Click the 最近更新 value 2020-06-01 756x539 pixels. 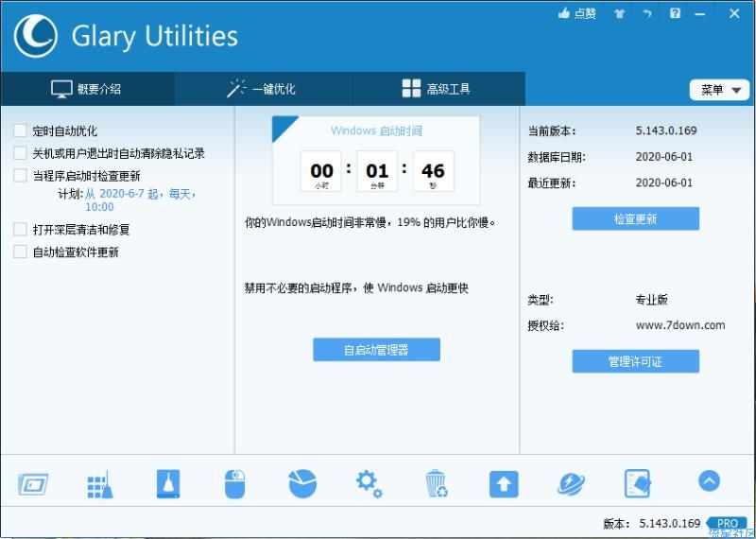pyautogui.click(x=664, y=183)
